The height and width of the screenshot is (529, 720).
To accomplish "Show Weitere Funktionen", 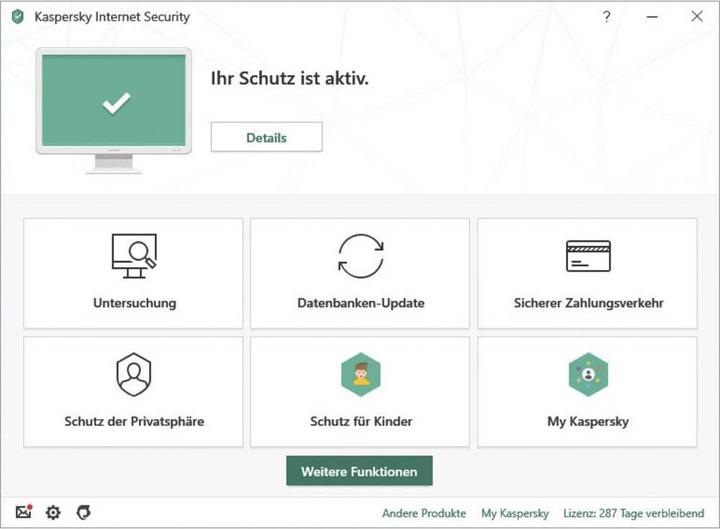I will point(359,471).
